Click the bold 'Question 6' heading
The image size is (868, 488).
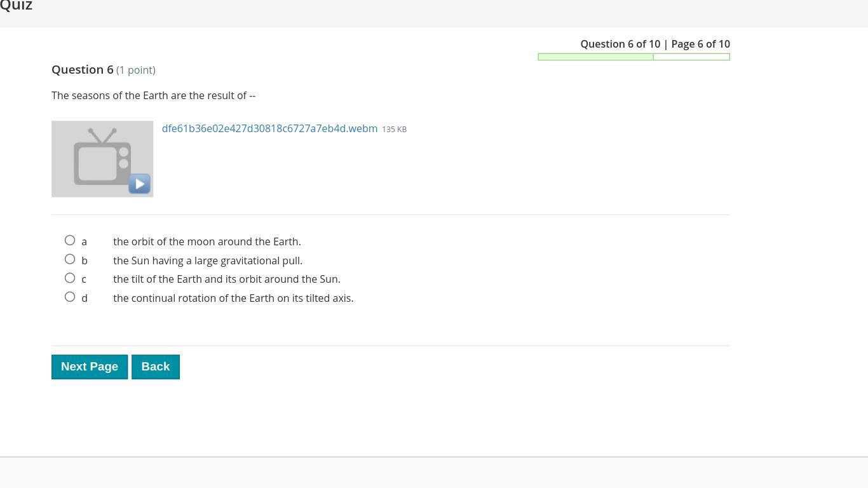(x=83, y=70)
